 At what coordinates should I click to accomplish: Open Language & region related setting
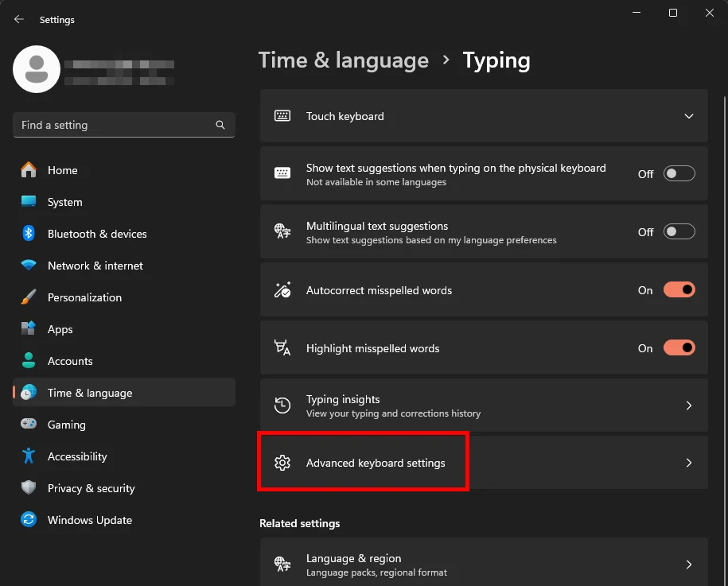point(484,562)
